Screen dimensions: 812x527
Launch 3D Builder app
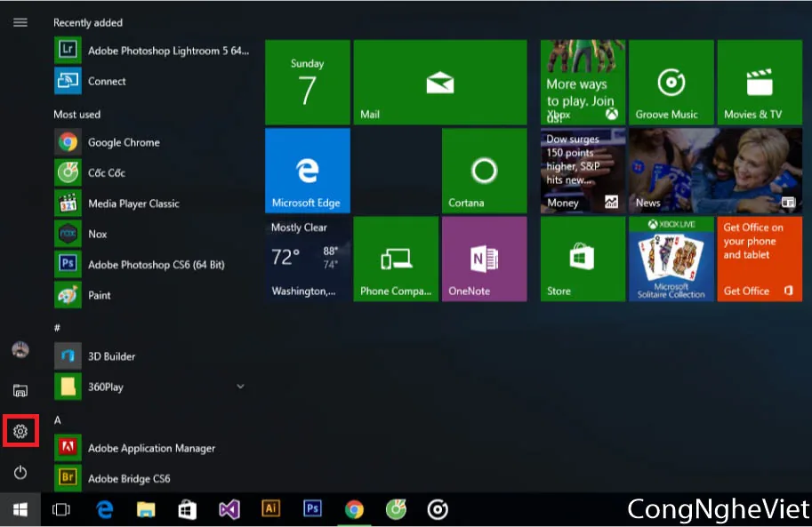click(152, 356)
